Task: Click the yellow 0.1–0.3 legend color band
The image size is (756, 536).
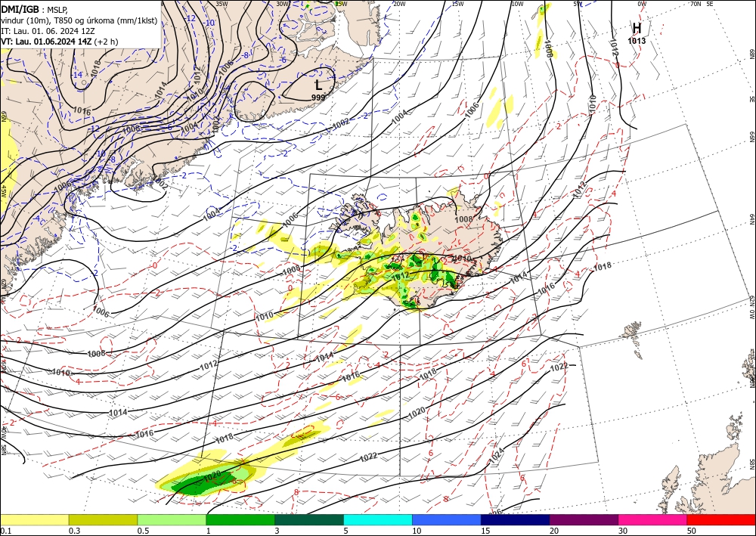Action: pyautogui.click(x=34, y=519)
